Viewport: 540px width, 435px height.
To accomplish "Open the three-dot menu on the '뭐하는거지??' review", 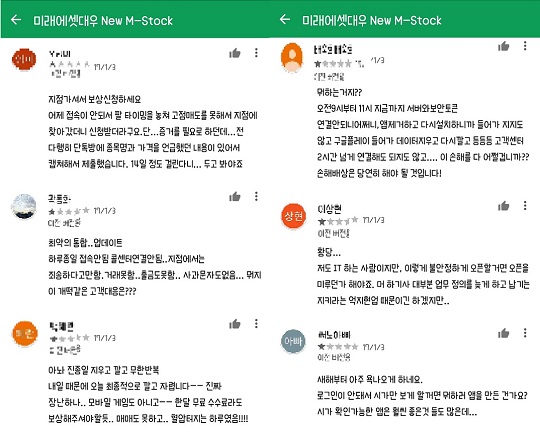I will 525,46.
